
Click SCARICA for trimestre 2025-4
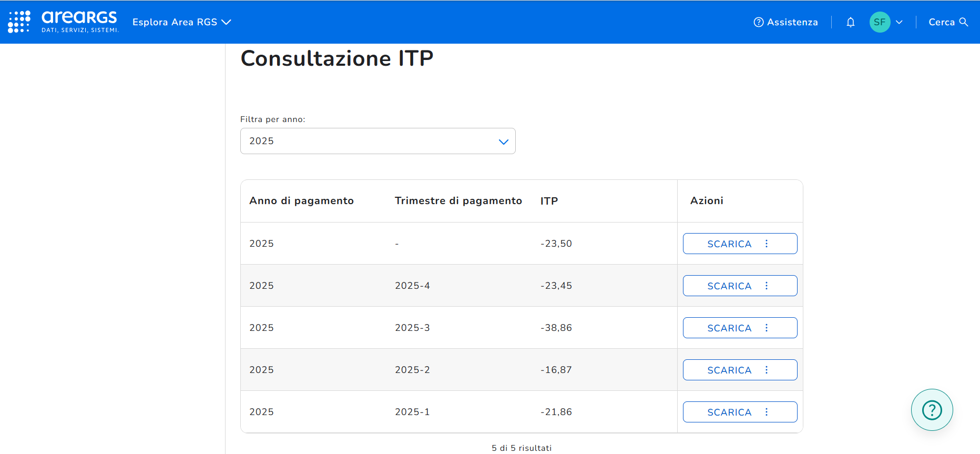729,286
